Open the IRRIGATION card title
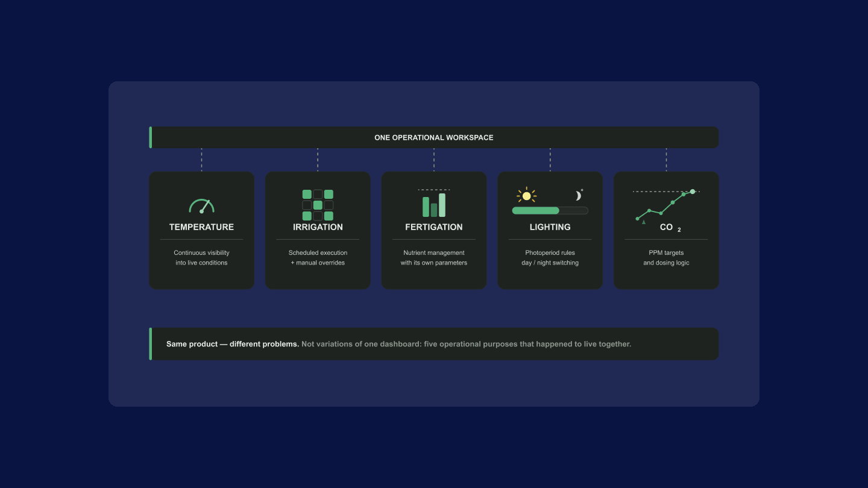This screenshot has width=868, height=488. tap(318, 227)
